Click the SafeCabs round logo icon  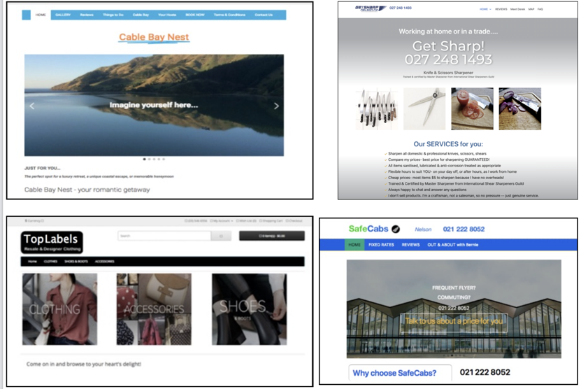pos(396,229)
